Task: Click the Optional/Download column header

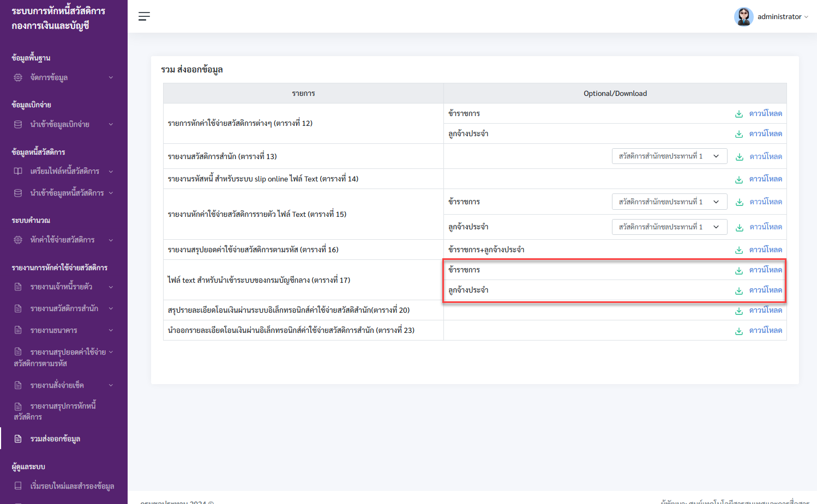Action: pos(615,93)
